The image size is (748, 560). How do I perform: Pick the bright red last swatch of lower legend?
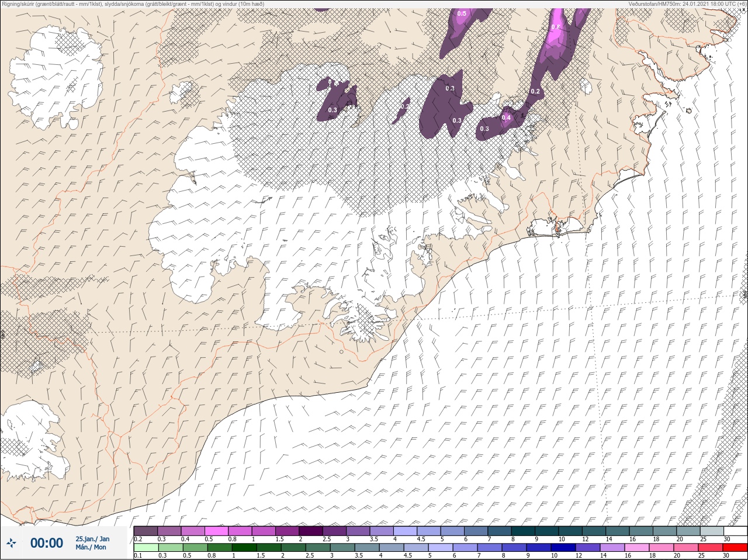tap(735, 548)
